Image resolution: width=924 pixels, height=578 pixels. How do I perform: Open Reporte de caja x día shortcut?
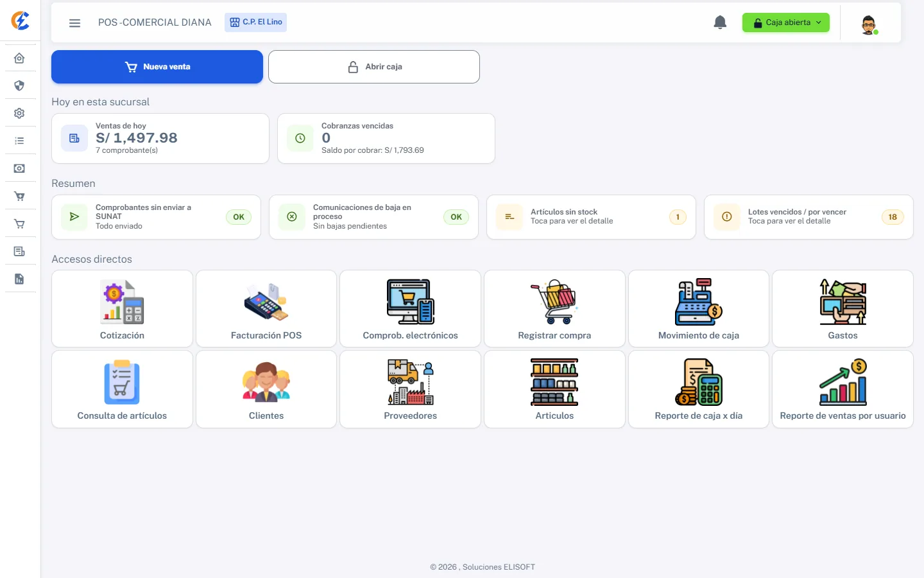pyautogui.click(x=699, y=389)
